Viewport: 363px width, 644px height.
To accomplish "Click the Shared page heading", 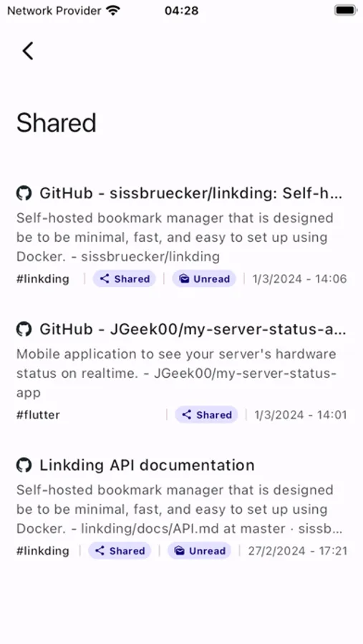I will point(57,123).
